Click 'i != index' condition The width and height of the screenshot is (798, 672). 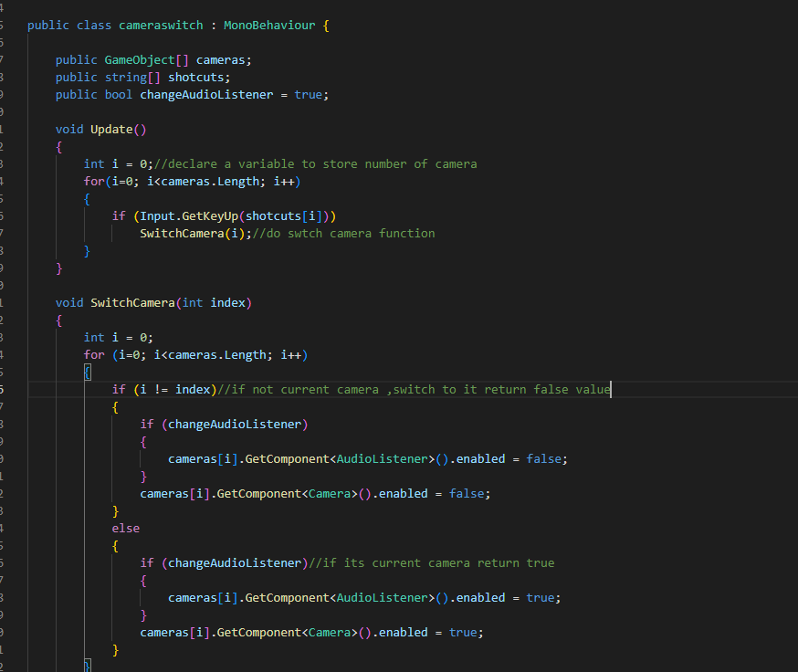pyautogui.click(x=174, y=390)
